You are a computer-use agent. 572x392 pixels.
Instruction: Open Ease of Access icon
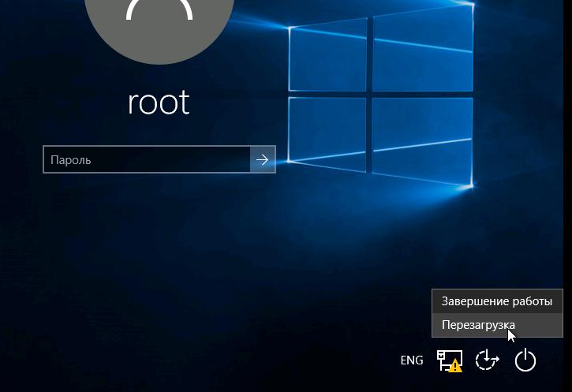point(487,360)
